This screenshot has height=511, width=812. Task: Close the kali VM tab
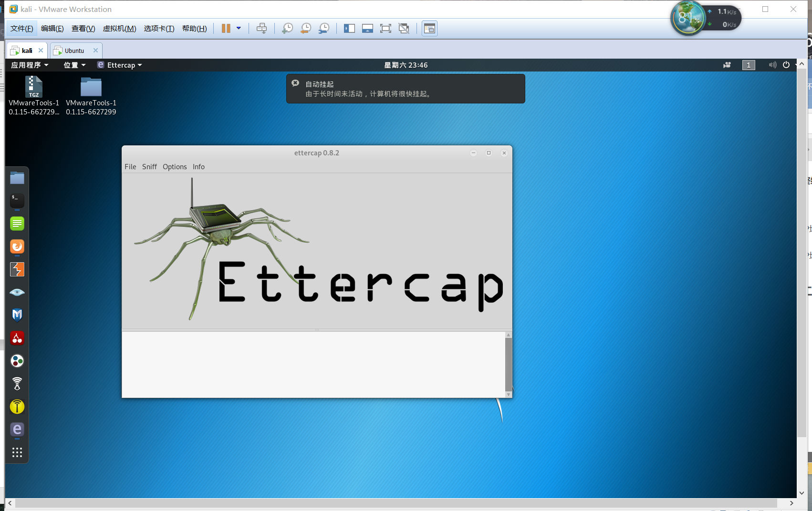click(41, 51)
